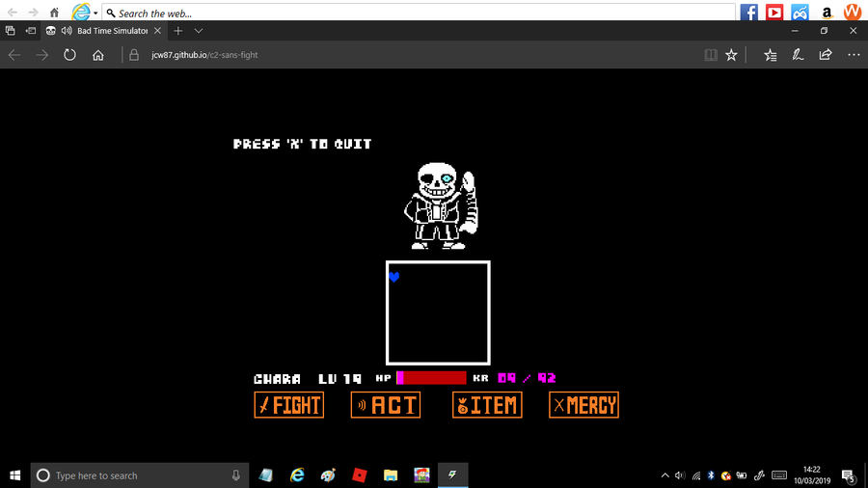Image resolution: width=868 pixels, height=488 pixels.
Task: Click the Type here to search box
Action: click(140, 475)
